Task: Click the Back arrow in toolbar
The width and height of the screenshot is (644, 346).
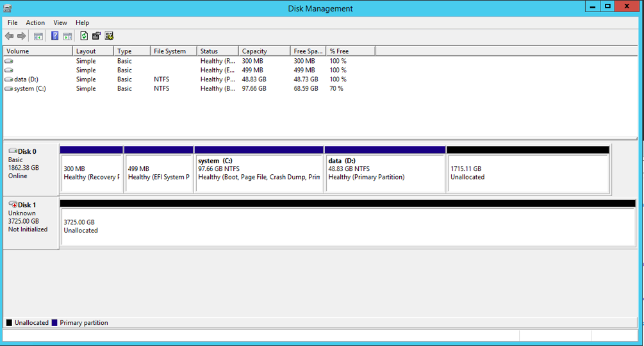Action: (x=9, y=37)
